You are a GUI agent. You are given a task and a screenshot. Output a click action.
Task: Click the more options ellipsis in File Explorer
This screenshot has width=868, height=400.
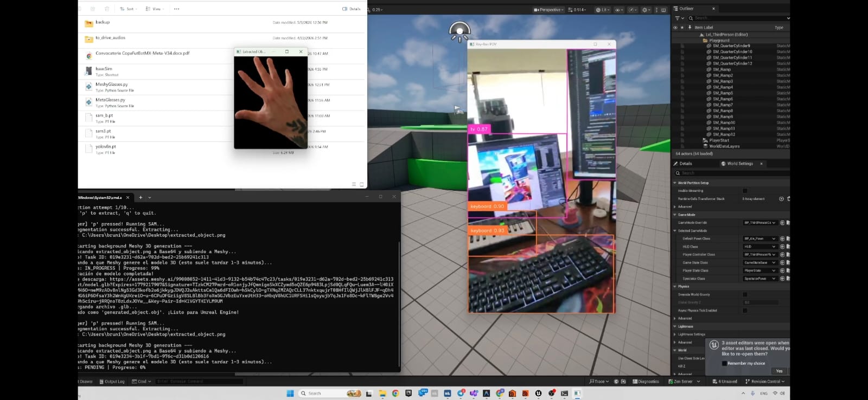(176, 9)
